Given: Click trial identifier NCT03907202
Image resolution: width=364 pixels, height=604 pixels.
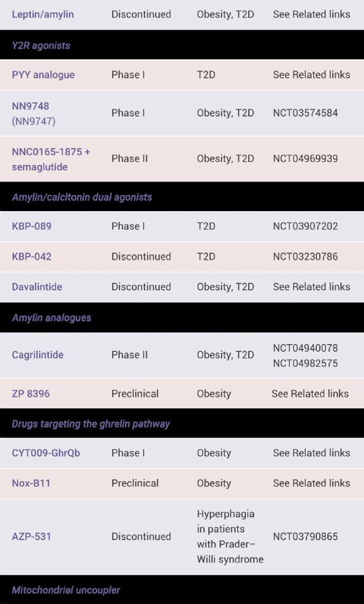Looking at the screenshot, I should [305, 226].
